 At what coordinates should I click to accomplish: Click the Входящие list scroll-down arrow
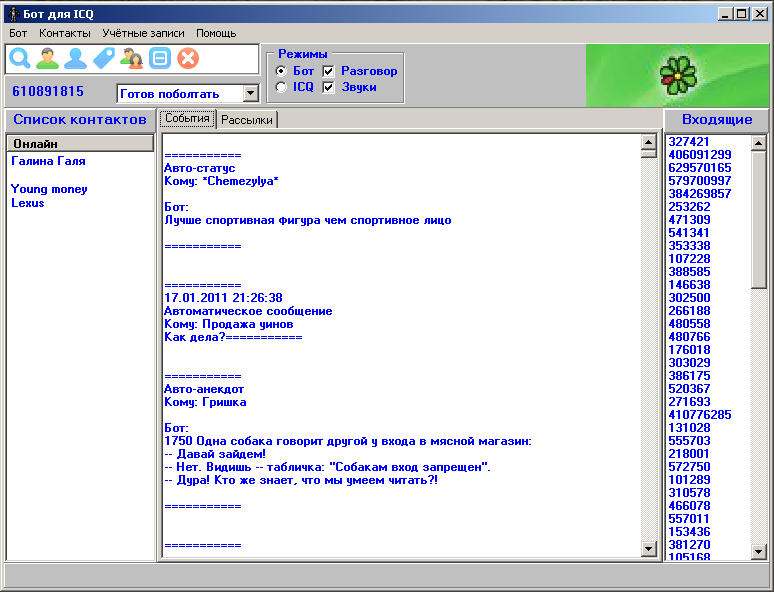click(758, 551)
